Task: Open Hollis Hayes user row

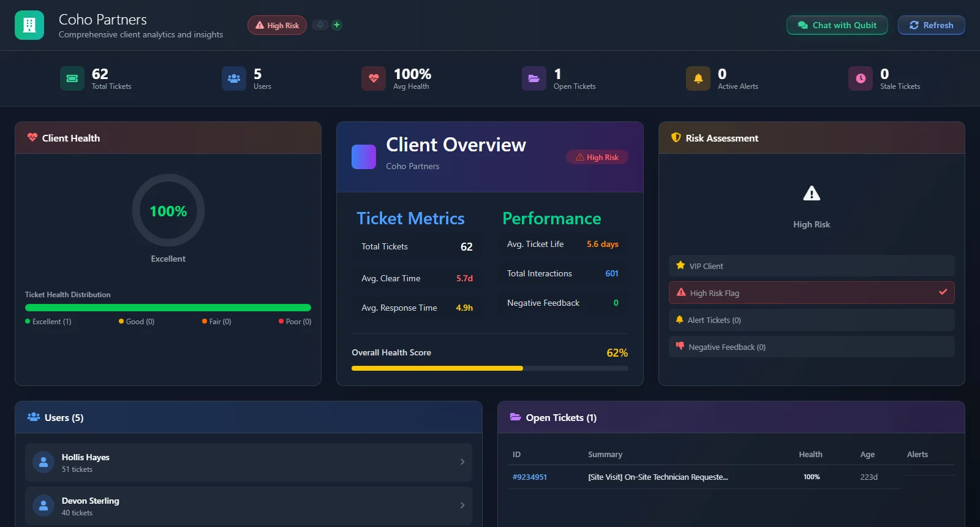Action: (249, 463)
